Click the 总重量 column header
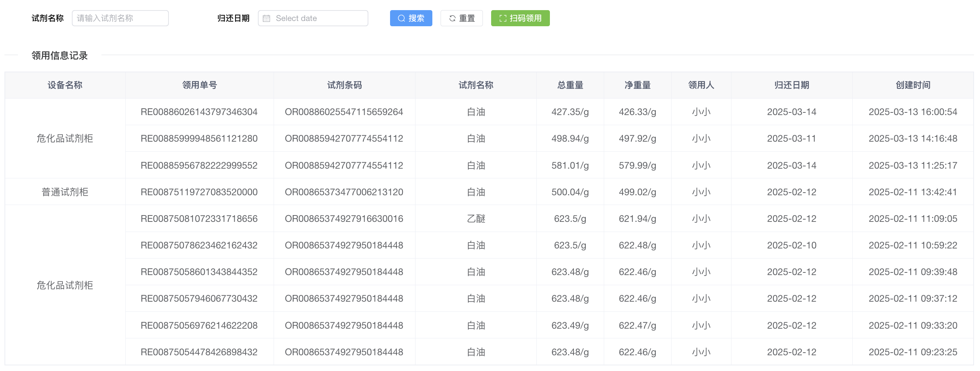This screenshot has width=980, height=371. point(570,85)
